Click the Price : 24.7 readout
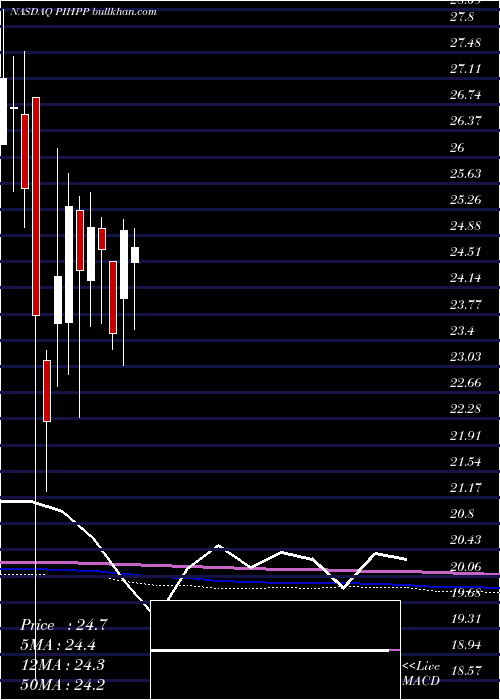Image resolution: width=500 pixels, height=700 pixels. click(x=63, y=625)
